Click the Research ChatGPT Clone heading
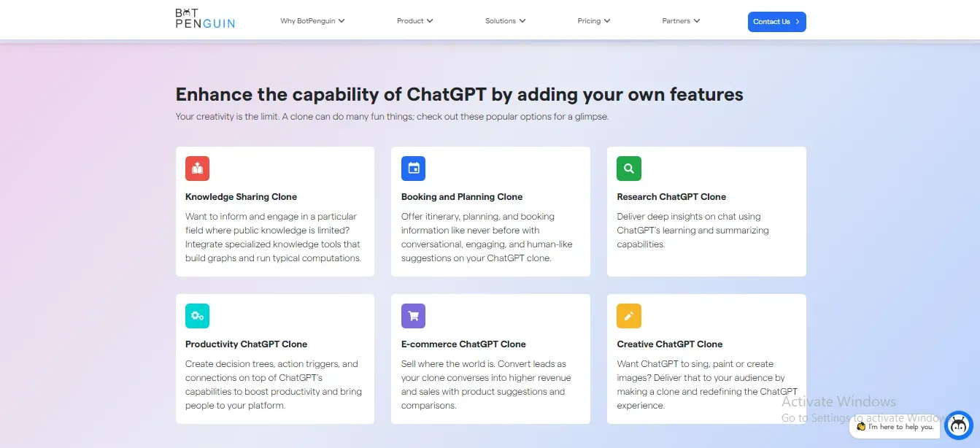The image size is (980, 448). pos(671,197)
